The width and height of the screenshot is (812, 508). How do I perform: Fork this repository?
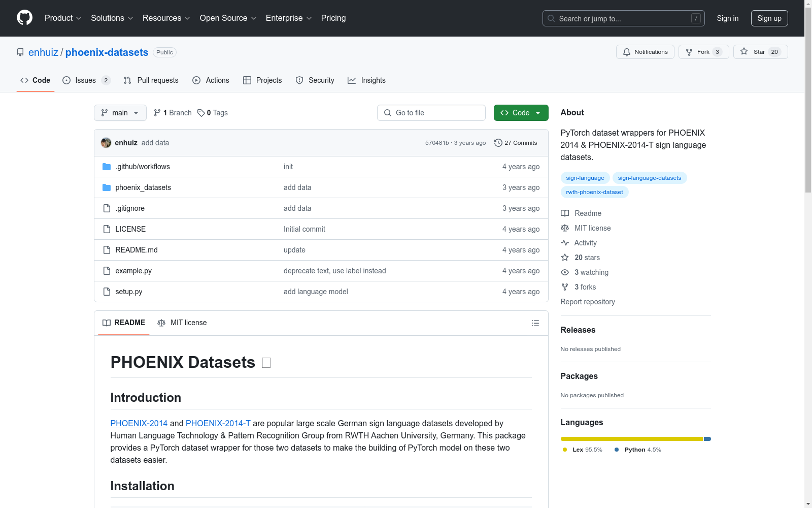click(703, 52)
